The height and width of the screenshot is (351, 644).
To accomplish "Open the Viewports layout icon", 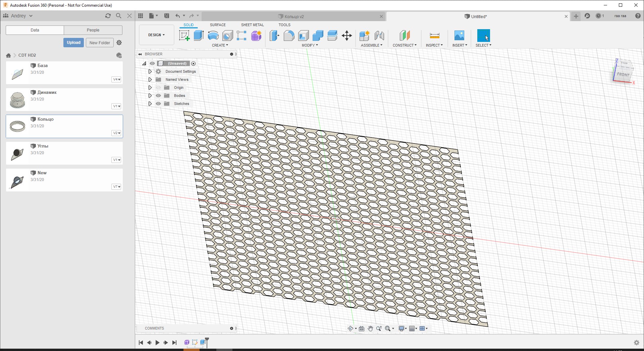I will (x=422, y=329).
